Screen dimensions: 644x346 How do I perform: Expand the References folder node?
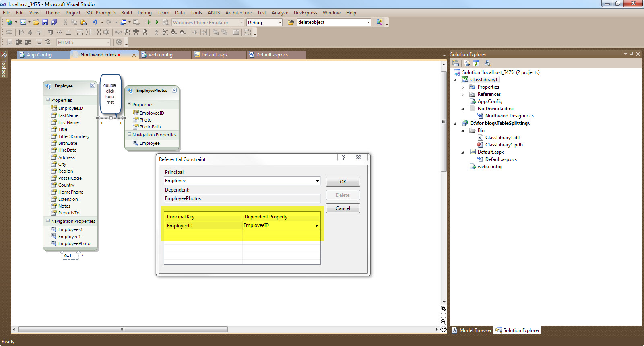point(463,94)
